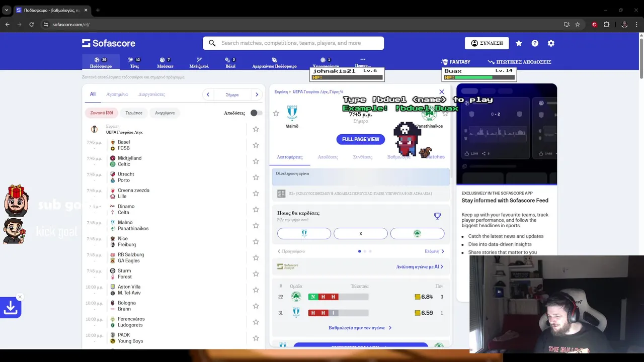The width and height of the screenshot is (644, 362).
Task: Select Αμερικάνικο Ποδόσφαιρο sport tab
Action: (274, 62)
